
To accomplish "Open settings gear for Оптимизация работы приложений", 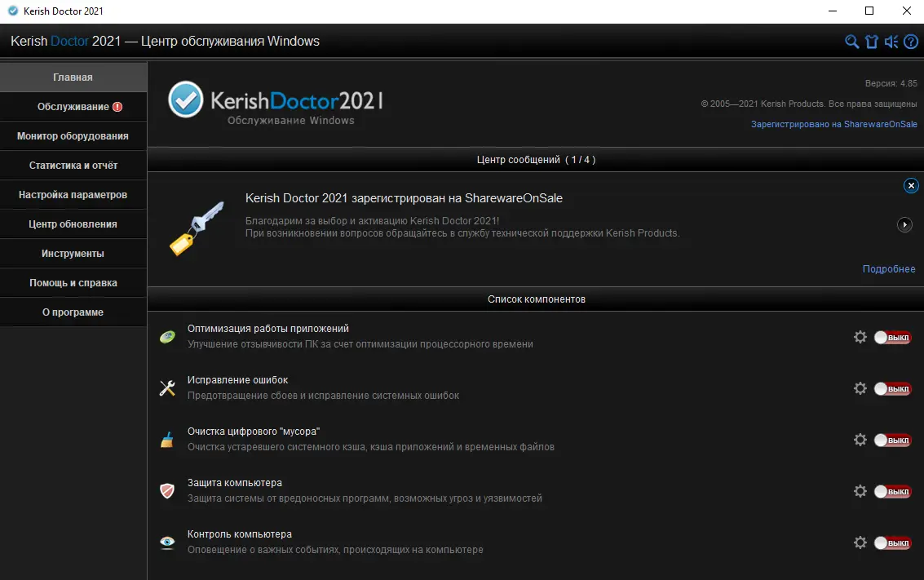I will [860, 336].
